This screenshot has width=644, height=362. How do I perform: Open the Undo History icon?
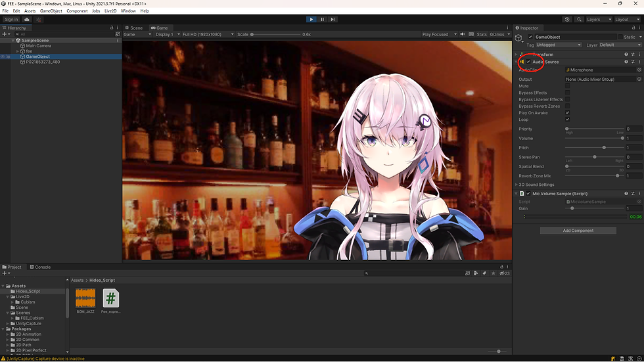(567, 19)
